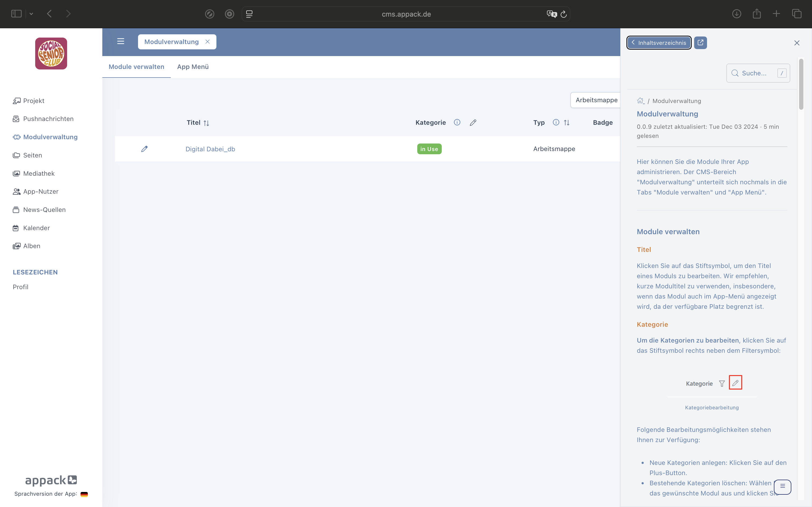Open floating table of contents button
The image size is (812, 507).
click(782, 487)
